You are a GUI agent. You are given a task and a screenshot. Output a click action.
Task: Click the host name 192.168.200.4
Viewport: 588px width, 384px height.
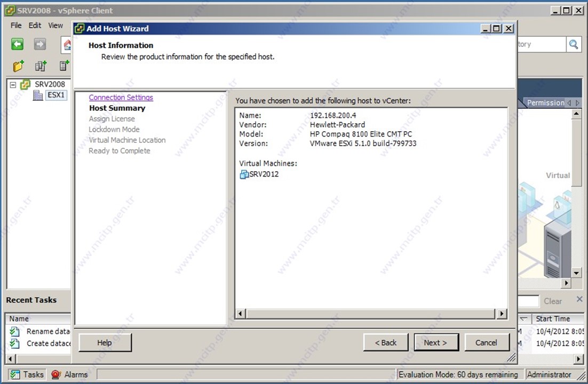(x=333, y=116)
